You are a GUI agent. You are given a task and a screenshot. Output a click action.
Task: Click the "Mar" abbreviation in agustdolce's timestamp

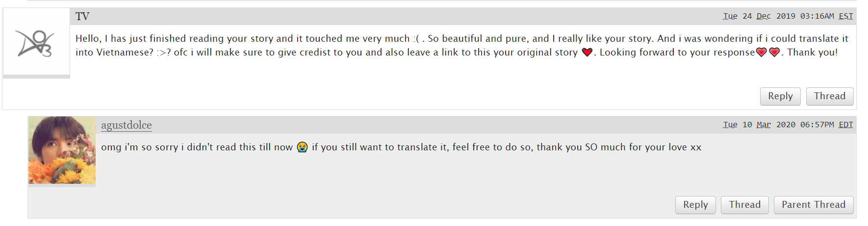pyautogui.click(x=763, y=125)
